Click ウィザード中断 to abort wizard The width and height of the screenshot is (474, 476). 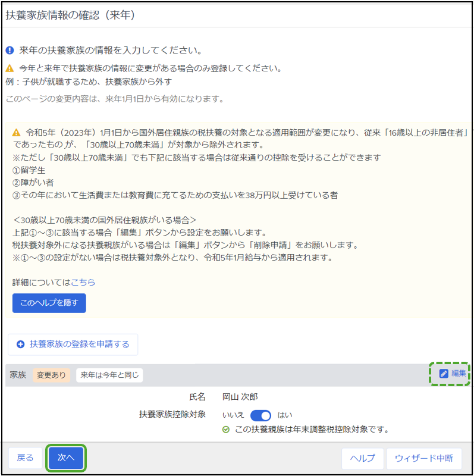point(424,458)
